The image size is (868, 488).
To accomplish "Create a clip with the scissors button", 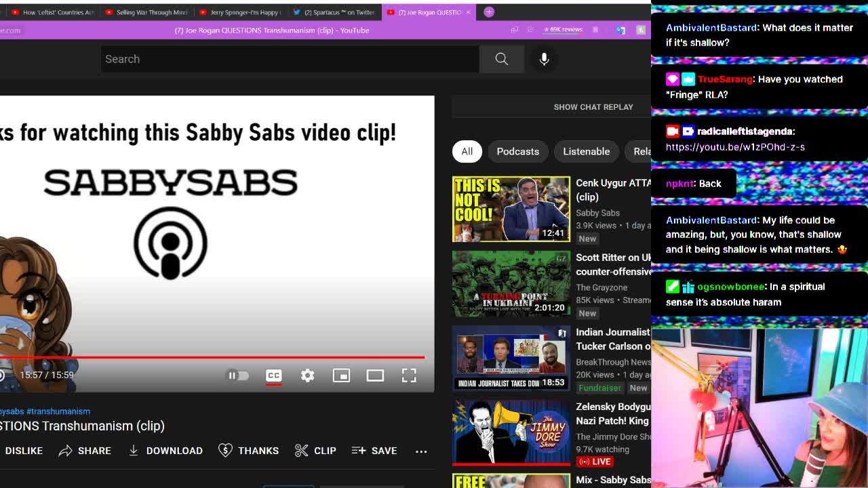I will coord(316,451).
